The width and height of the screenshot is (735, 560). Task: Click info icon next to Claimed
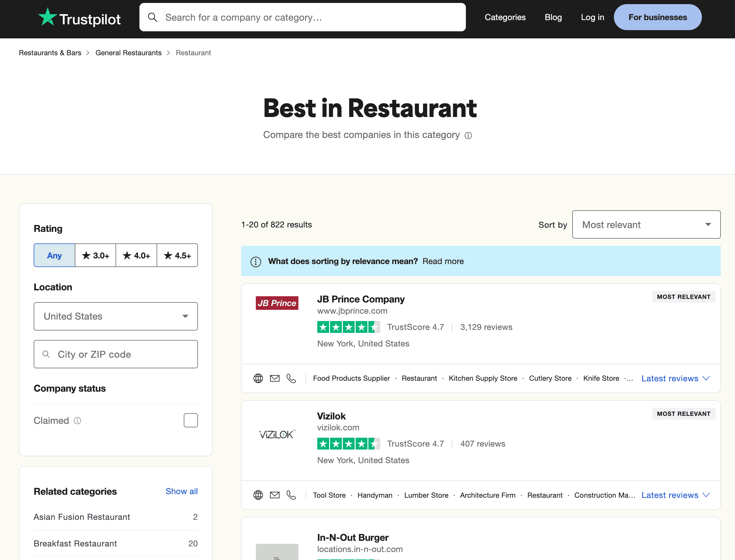[x=77, y=421]
